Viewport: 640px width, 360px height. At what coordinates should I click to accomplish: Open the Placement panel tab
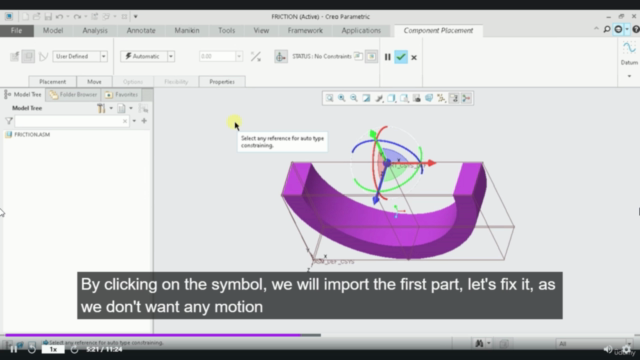pyautogui.click(x=53, y=82)
